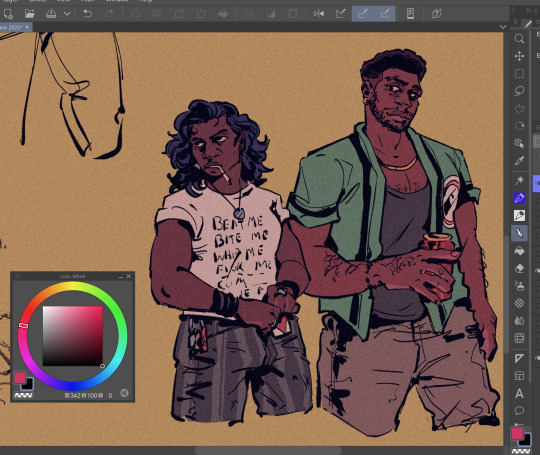Screen dimensions: 540x455
Task: Click the saturation value 100 in Color Wheel
Action: pyautogui.click(x=92, y=395)
